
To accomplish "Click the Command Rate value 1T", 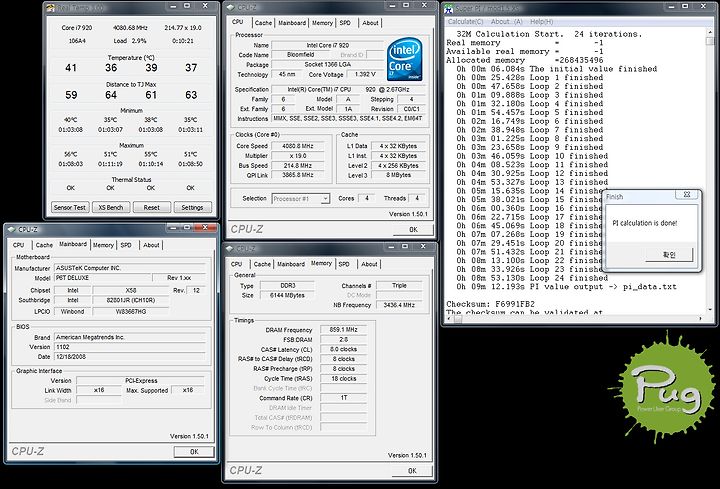I will (343, 398).
